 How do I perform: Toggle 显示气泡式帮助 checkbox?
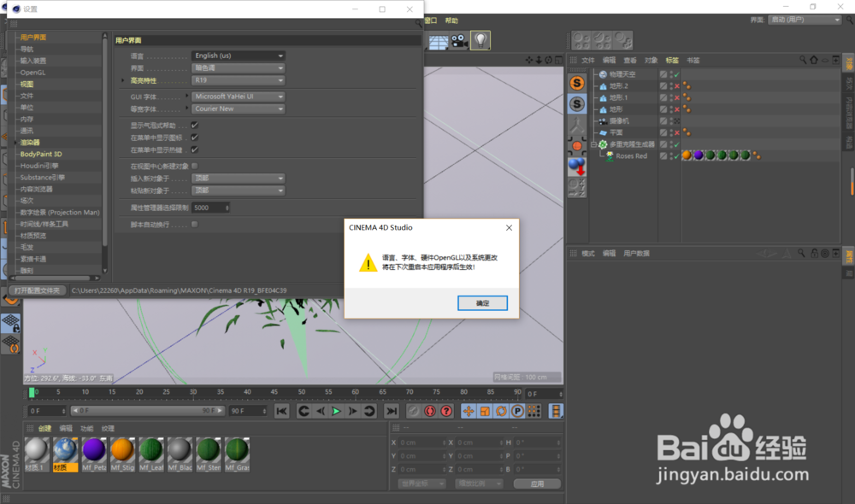(195, 126)
